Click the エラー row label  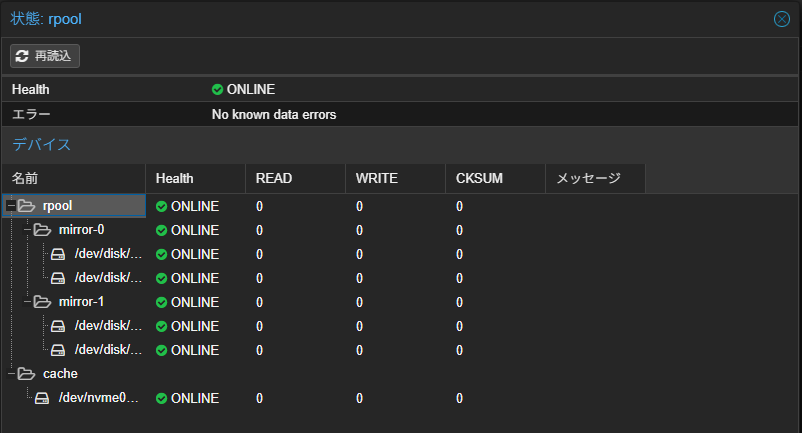tap(31, 115)
